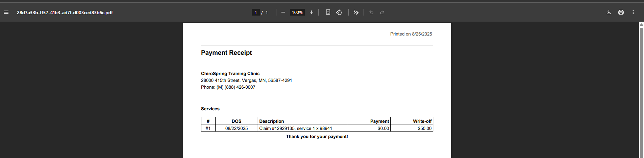Click the 100% zoom level field
The height and width of the screenshot is (158, 644).
297,13
